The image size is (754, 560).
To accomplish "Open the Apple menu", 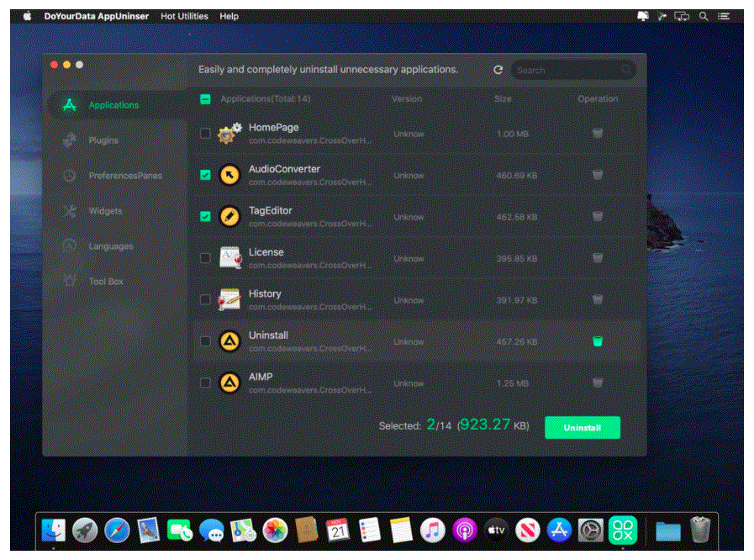I will coord(28,16).
